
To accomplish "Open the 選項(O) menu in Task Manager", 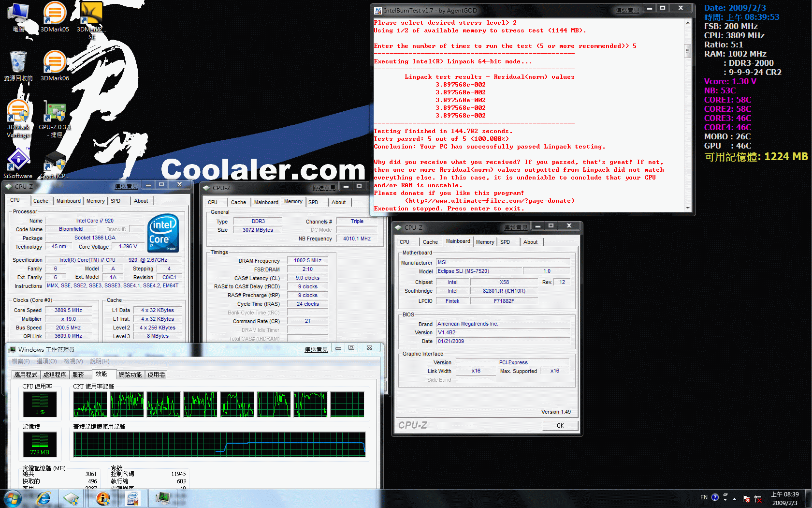I will (47, 361).
